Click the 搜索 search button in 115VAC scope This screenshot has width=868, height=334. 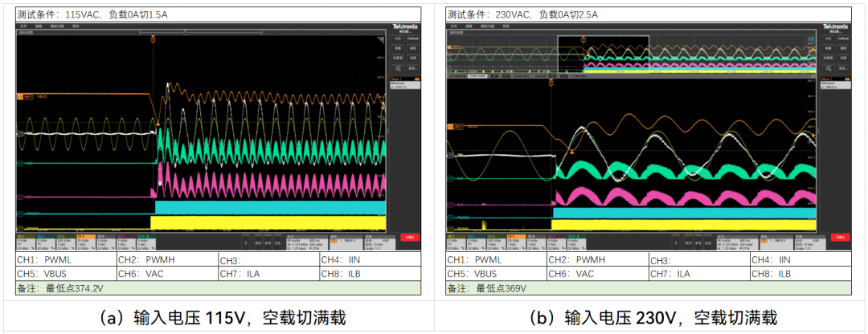[413, 48]
